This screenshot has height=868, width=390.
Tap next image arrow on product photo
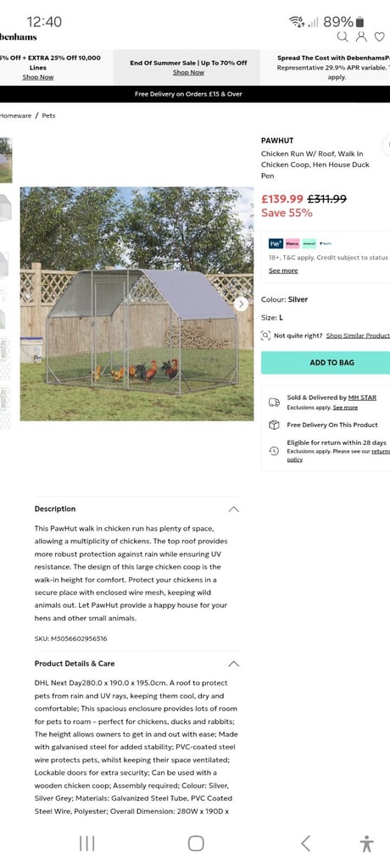[x=241, y=303]
